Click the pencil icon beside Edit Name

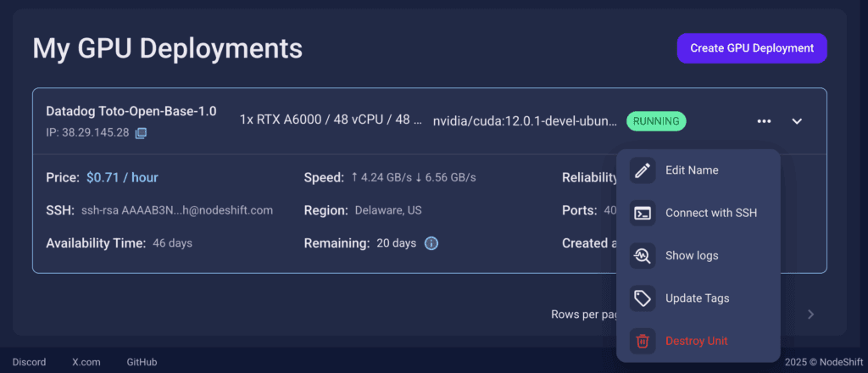(x=643, y=170)
